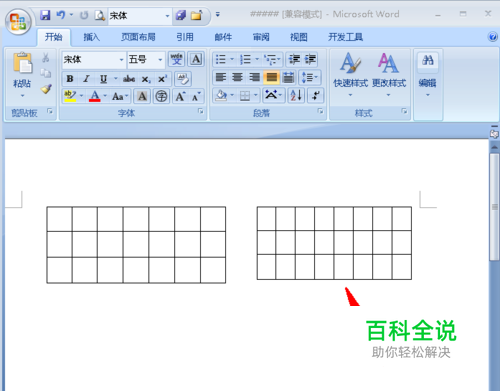Click the Find binoculars icon
The height and width of the screenshot is (391, 500).
click(428, 60)
